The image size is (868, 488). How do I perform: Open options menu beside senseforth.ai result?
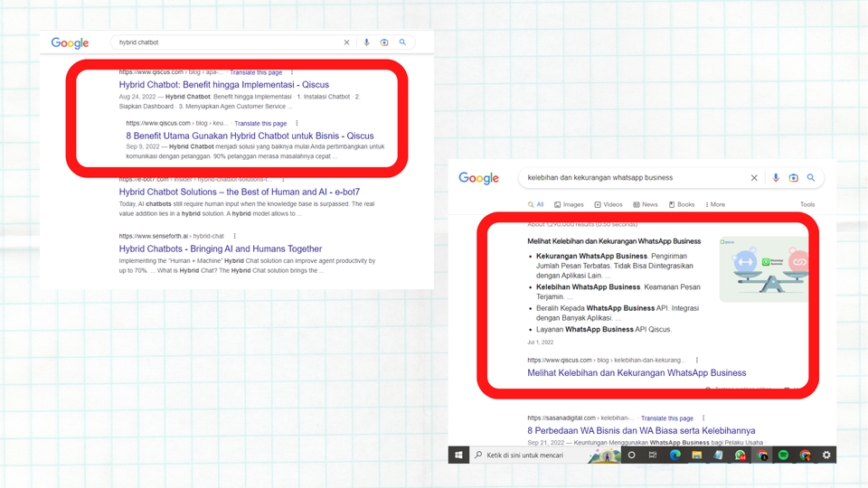(x=235, y=236)
